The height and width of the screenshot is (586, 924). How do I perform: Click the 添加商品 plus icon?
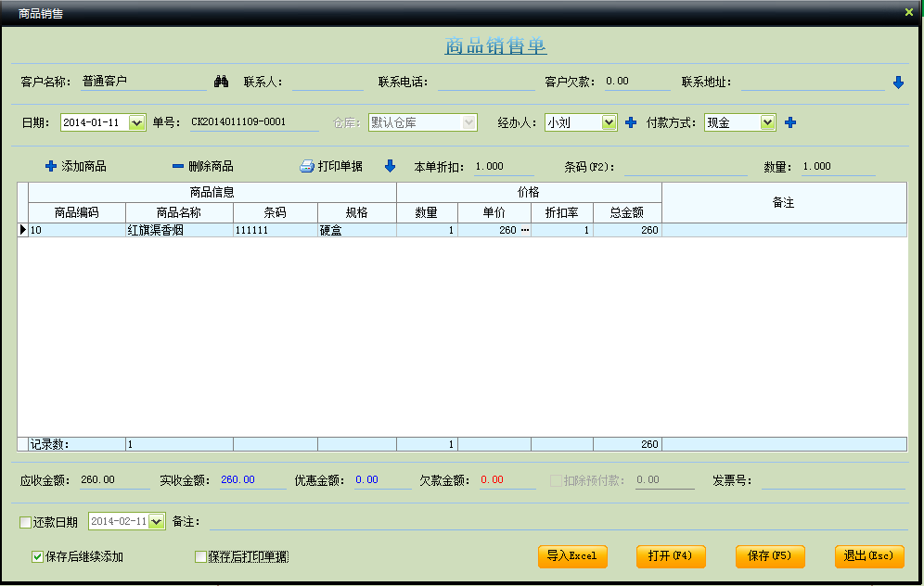point(51,167)
